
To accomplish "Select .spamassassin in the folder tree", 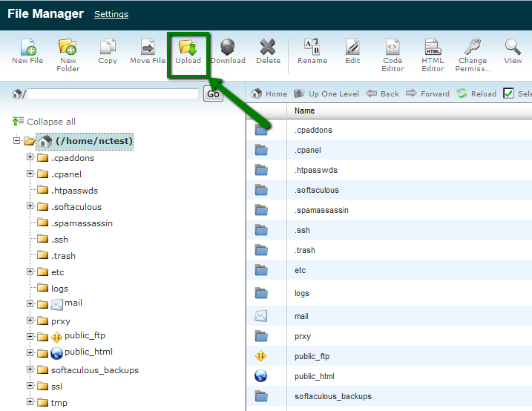I will [82, 223].
